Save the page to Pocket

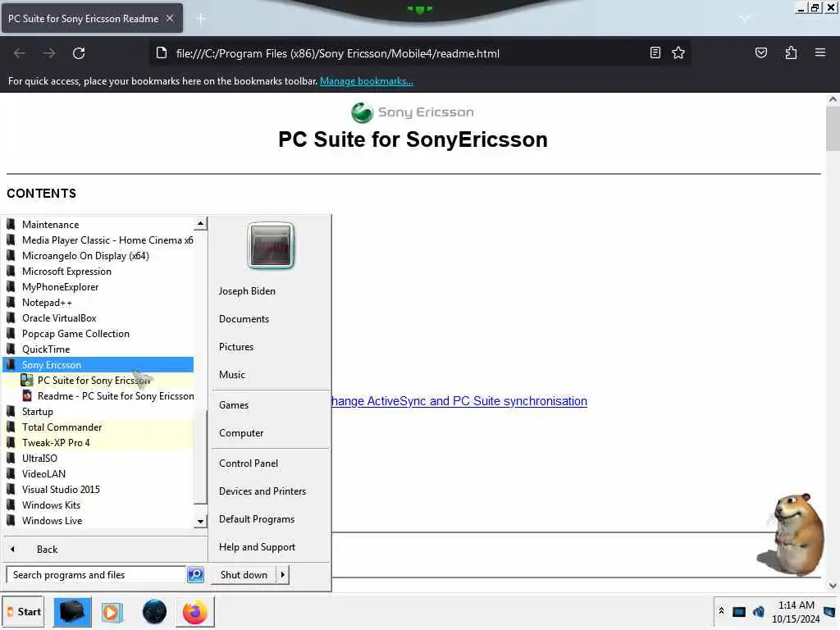point(760,52)
